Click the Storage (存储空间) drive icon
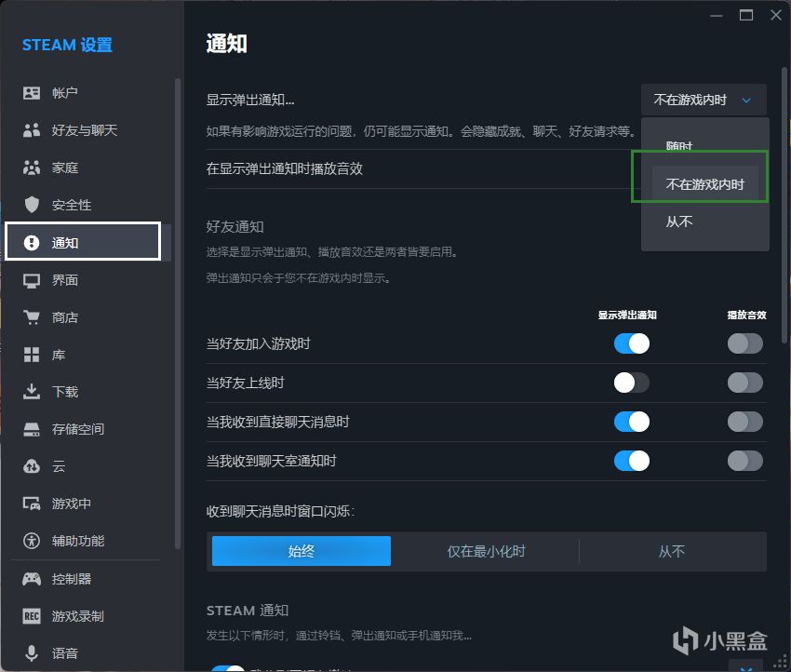This screenshot has height=672, width=791. [32, 429]
